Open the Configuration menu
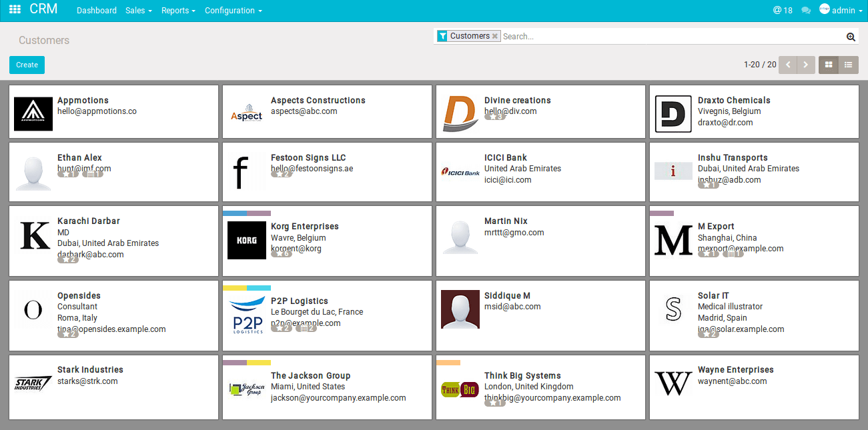Image resolution: width=868 pixels, height=430 pixels. pos(234,11)
